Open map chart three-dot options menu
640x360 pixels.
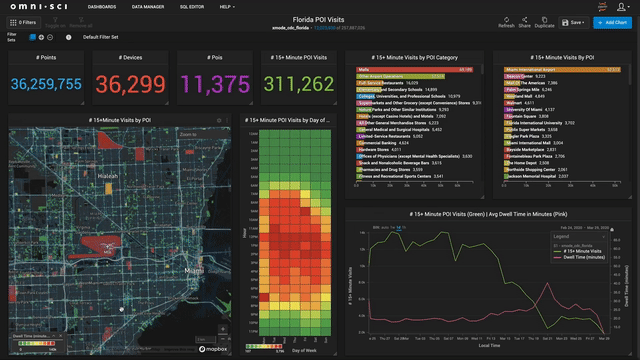(227, 120)
